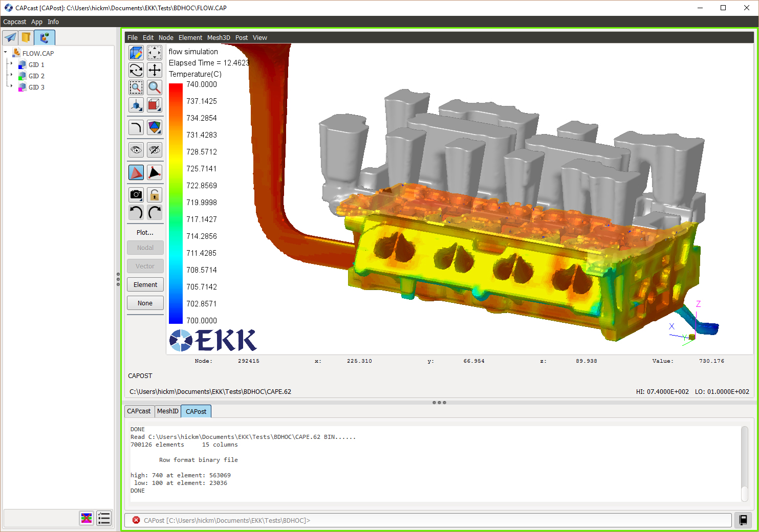Viewport: 759px width, 532px height.
Task: Open the View menu
Action: pos(260,38)
